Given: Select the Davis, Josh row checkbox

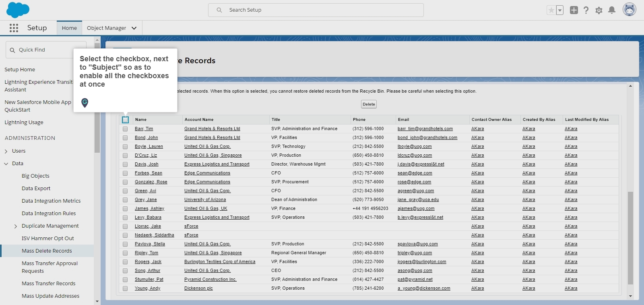Looking at the screenshot, I should point(125,164).
